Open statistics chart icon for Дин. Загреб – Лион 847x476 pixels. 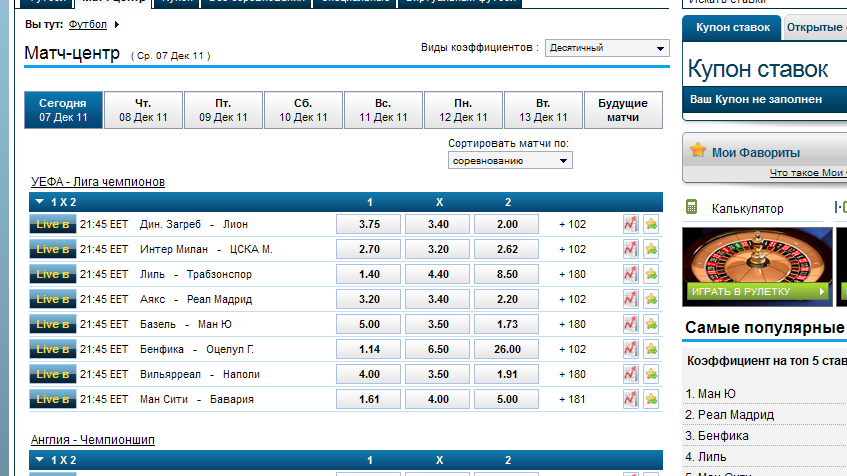630,224
